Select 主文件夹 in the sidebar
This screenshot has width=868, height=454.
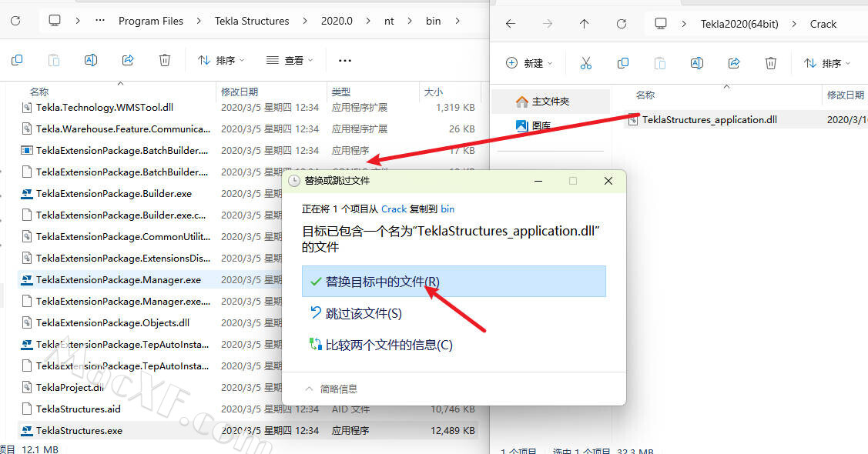550,101
